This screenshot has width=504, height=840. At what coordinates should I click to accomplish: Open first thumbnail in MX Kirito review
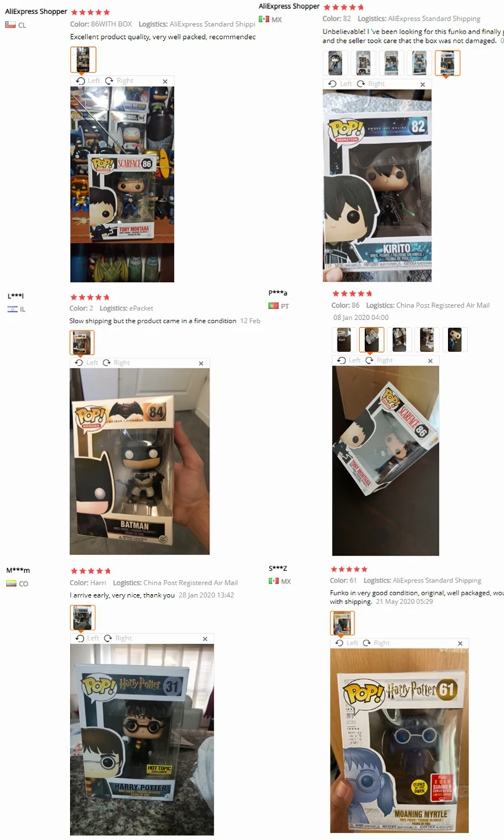pos(335,63)
